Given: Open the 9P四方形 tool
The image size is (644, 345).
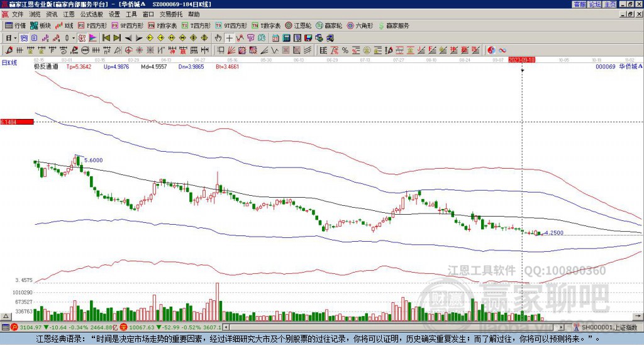Looking at the screenshot, I should pyautogui.click(x=127, y=25).
